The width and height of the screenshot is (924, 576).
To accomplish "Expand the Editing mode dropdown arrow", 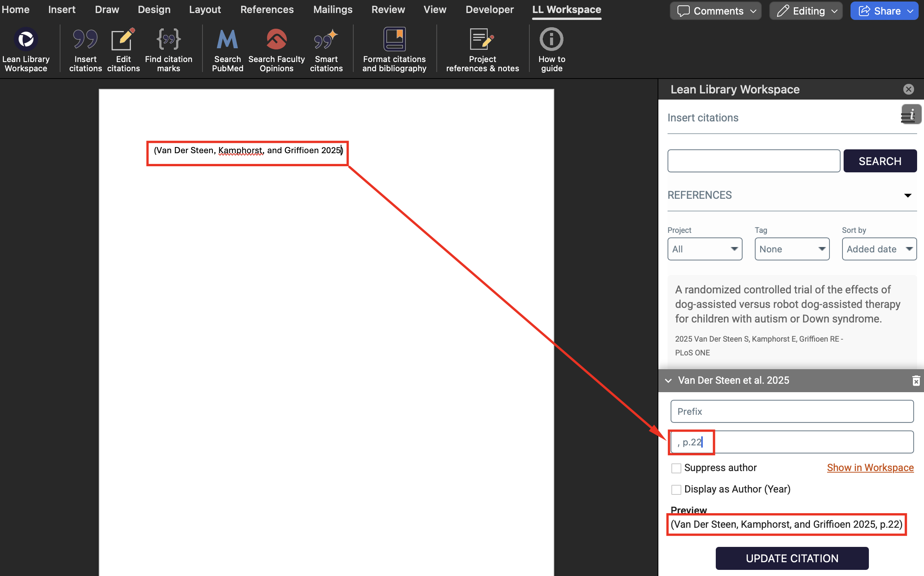I will 835,11.
